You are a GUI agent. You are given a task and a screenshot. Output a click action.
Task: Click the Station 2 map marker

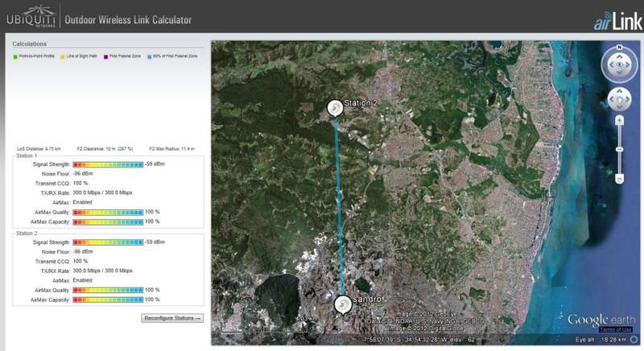pos(335,109)
